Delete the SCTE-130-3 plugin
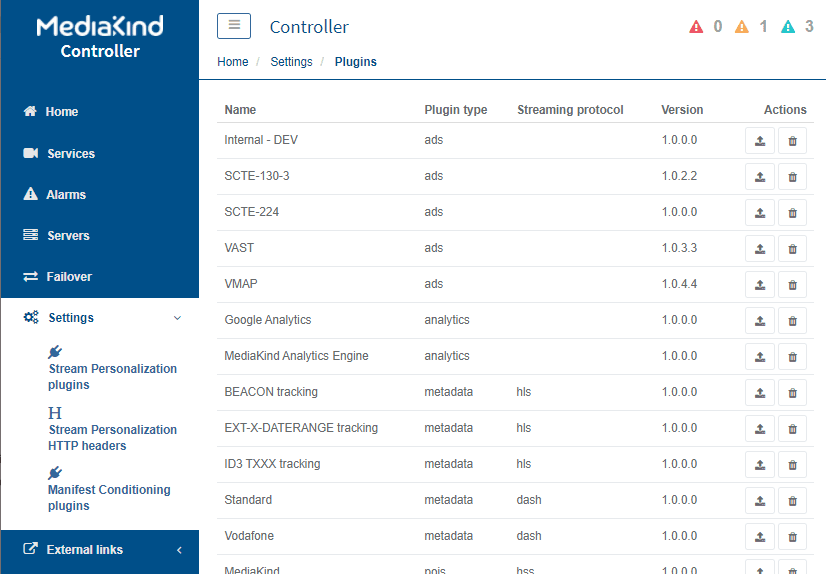 point(792,176)
